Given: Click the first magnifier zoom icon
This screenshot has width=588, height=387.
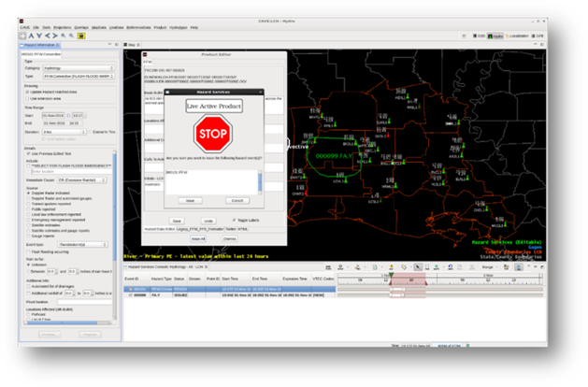Looking at the screenshot, I should [x=64, y=36].
